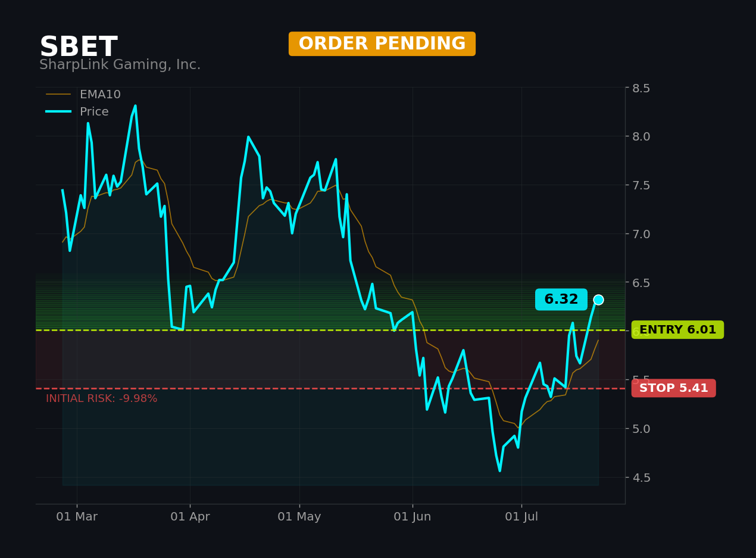Click the ENTRY 6.01 label

(677, 330)
